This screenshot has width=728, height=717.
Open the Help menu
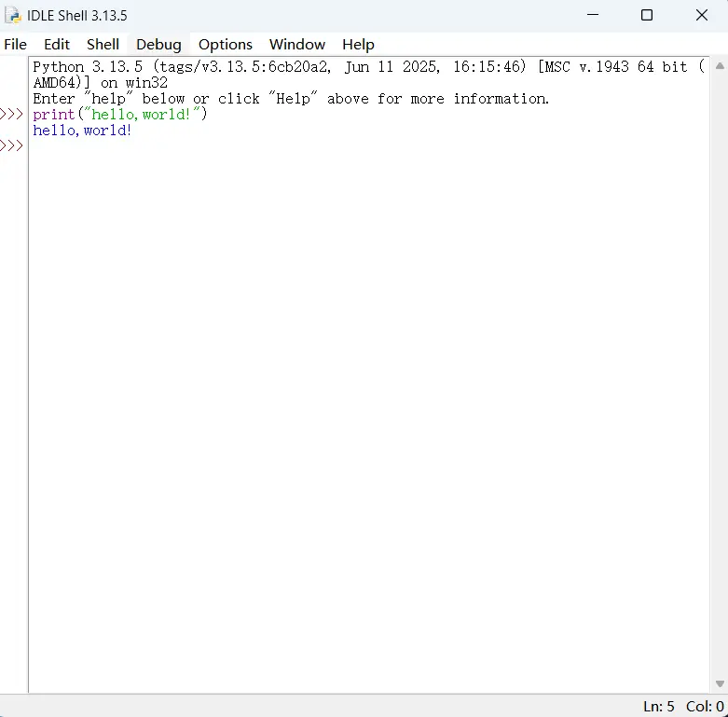click(x=358, y=44)
